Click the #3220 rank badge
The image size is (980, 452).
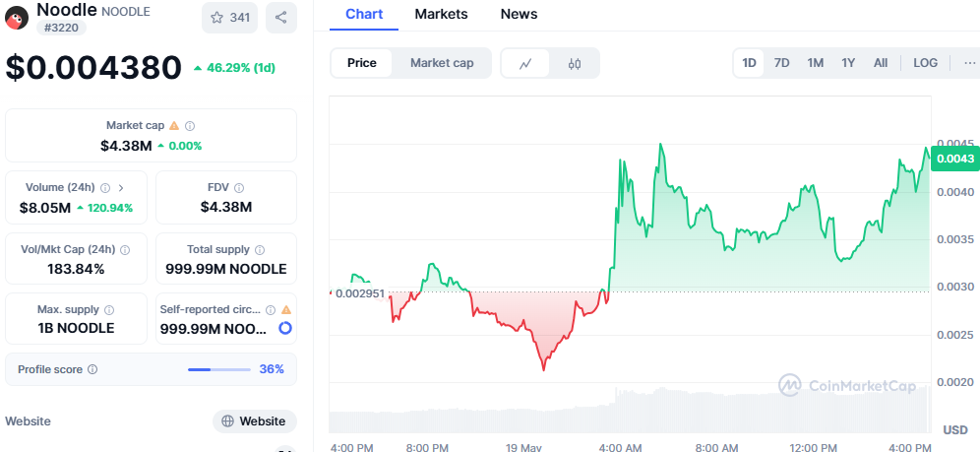[61, 28]
